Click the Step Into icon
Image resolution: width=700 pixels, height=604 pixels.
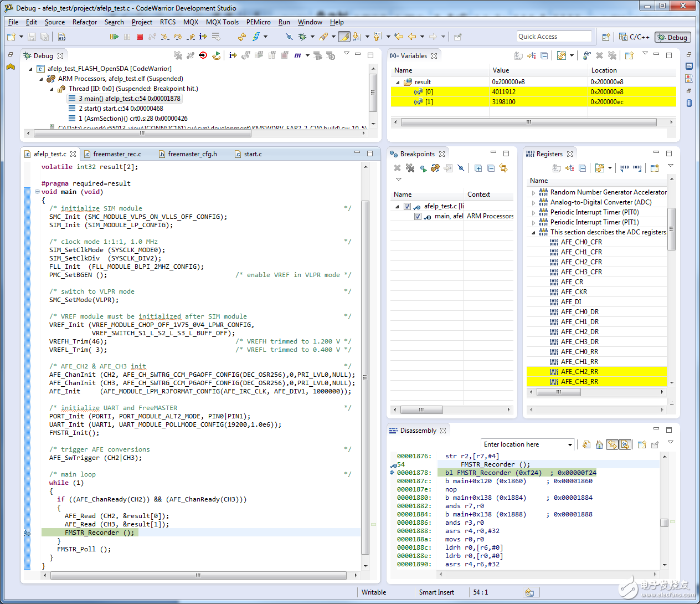[165, 37]
